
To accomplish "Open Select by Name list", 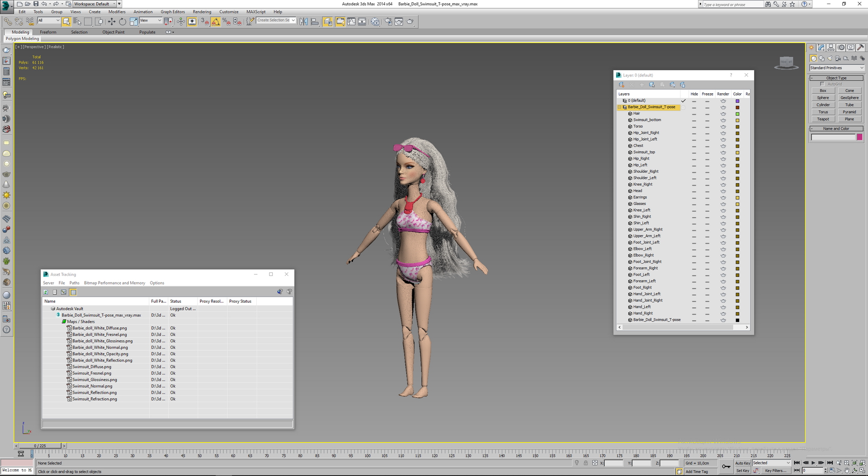I will click(x=77, y=21).
